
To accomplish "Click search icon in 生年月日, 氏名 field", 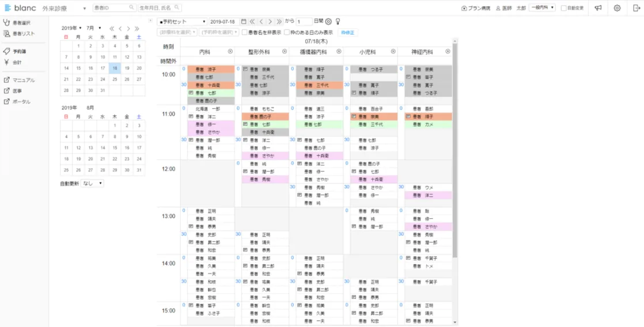I will 176,7.
